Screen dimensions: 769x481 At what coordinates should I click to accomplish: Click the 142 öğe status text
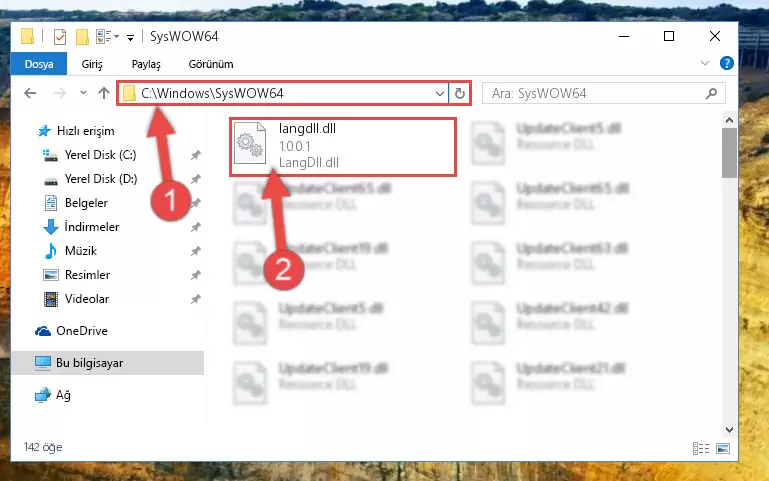click(43, 447)
